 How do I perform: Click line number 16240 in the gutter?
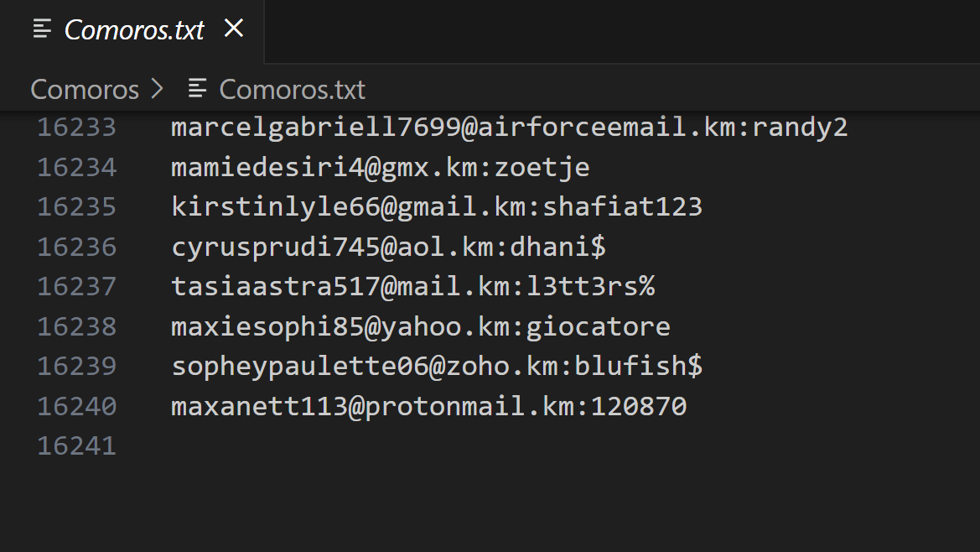coord(77,407)
